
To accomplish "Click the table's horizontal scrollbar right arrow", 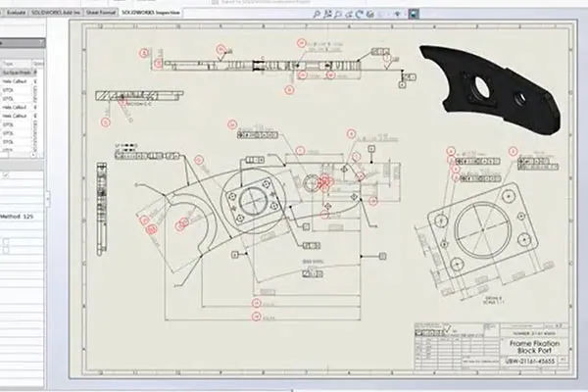I will pos(33,155).
